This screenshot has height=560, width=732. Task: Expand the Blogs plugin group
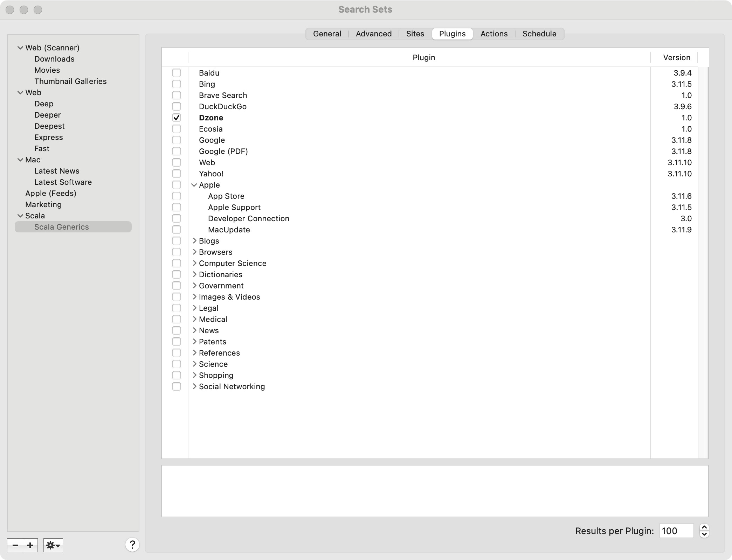click(x=194, y=241)
